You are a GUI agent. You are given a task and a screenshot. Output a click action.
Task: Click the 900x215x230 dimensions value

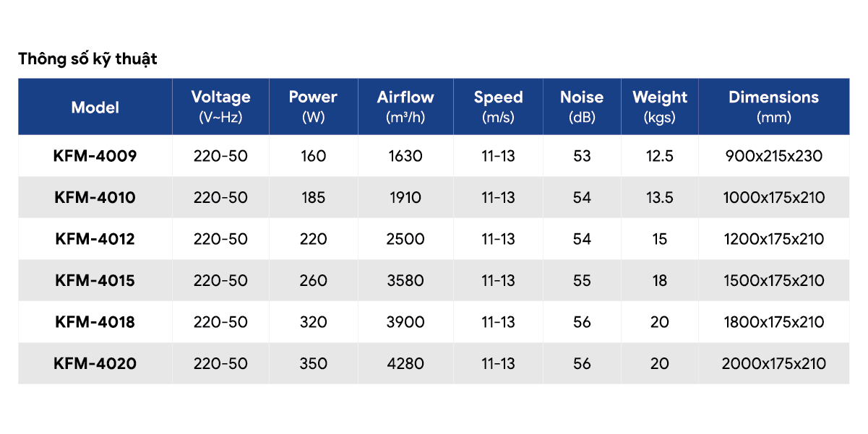coord(773,156)
